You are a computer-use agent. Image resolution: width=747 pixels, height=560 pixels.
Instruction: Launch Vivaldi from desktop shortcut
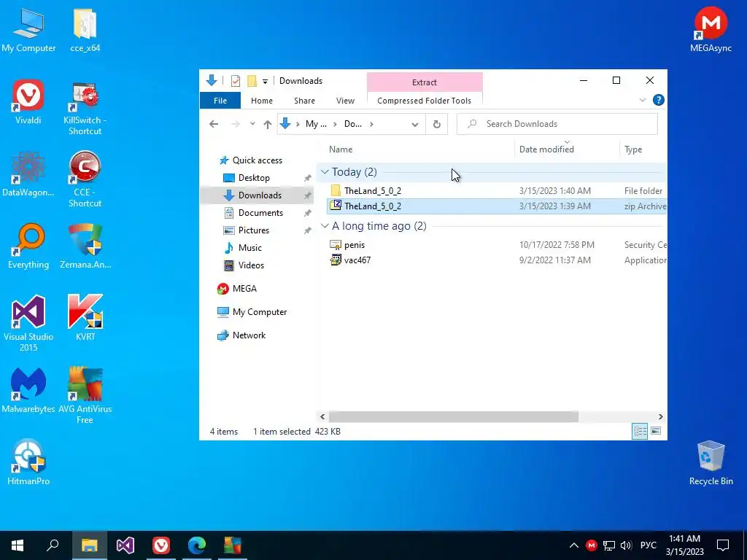pyautogui.click(x=28, y=102)
